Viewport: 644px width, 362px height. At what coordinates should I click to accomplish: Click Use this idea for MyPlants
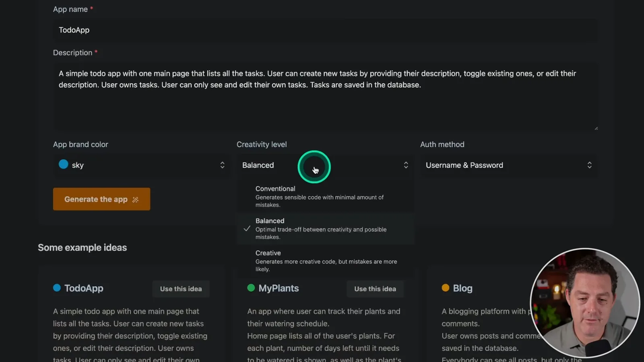(375, 289)
